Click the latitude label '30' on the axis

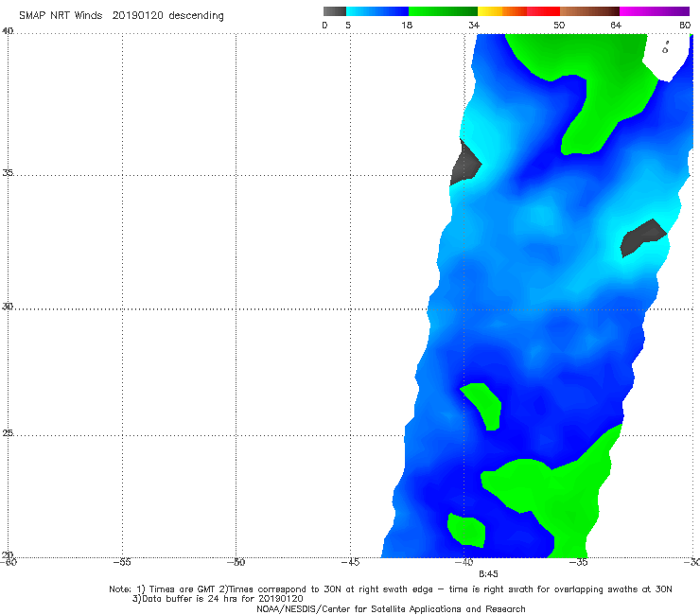[8, 307]
